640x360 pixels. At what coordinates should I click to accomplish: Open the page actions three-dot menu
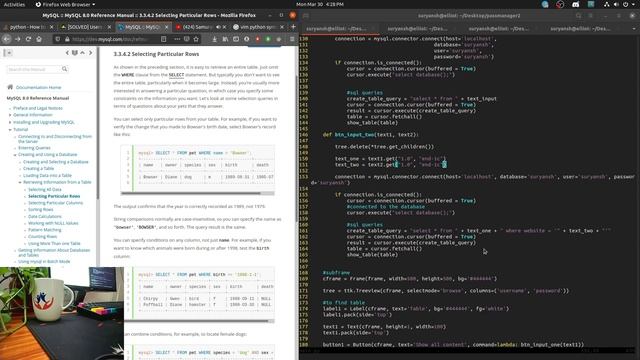click(x=177, y=39)
